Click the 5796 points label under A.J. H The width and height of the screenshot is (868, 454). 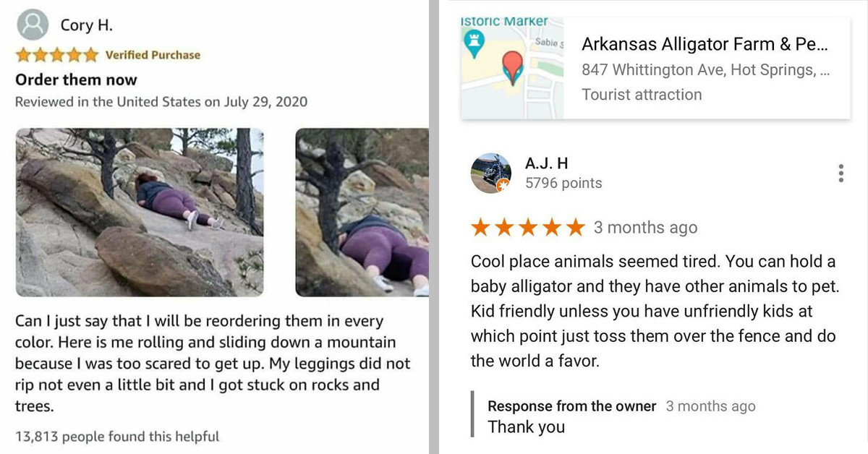(565, 183)
